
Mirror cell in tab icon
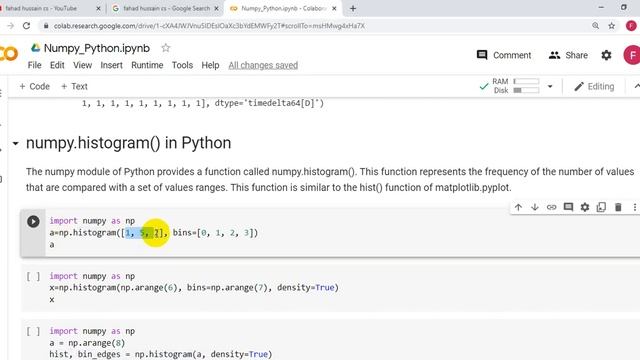coord(601,207)
